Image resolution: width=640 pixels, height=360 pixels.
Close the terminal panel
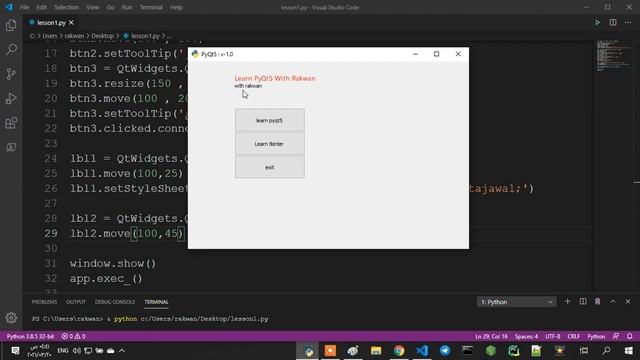pos(628,301)
